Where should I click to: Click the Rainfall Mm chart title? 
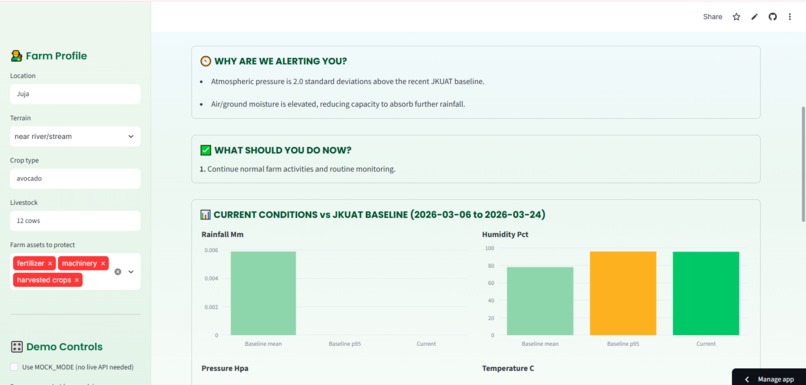(222, 234)
